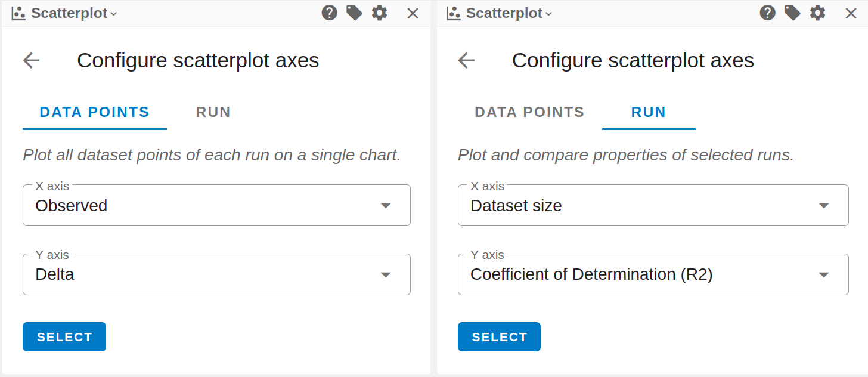Open settings gear in left Scatterplot panel
Viewport: 868px width, 377px height.
(x=379, y=13)
